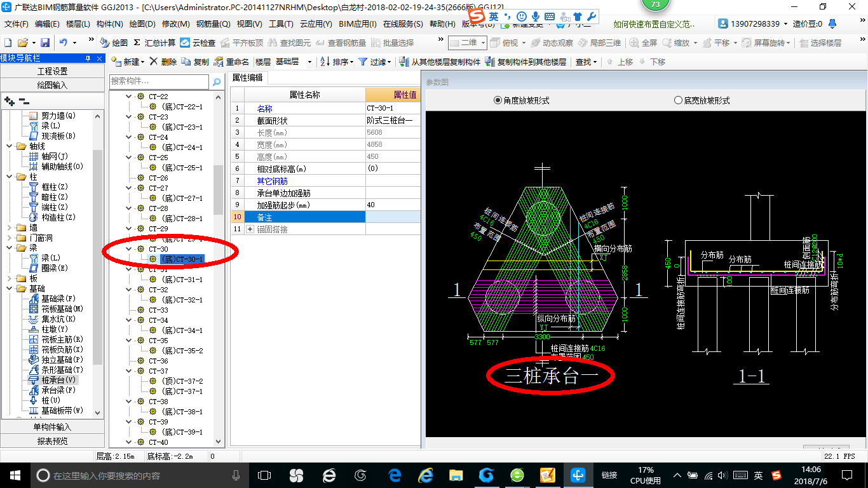Open the 构件(N) menu
This screenshot has height=488, width=868.
click(110, 24)
